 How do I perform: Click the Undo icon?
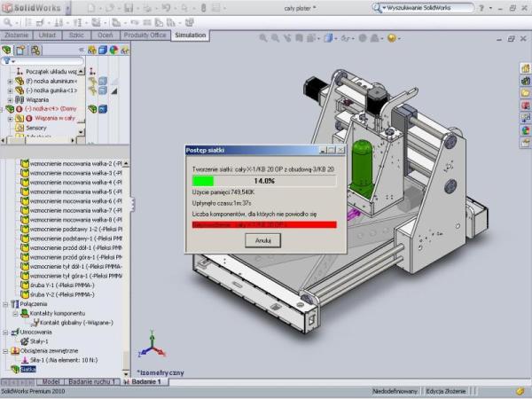coord(166,8)
